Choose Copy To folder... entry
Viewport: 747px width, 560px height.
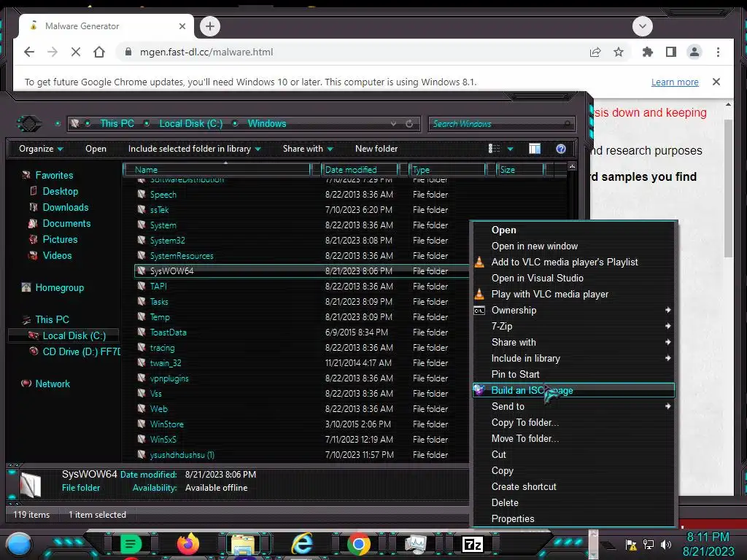click(x=574, y=422)
